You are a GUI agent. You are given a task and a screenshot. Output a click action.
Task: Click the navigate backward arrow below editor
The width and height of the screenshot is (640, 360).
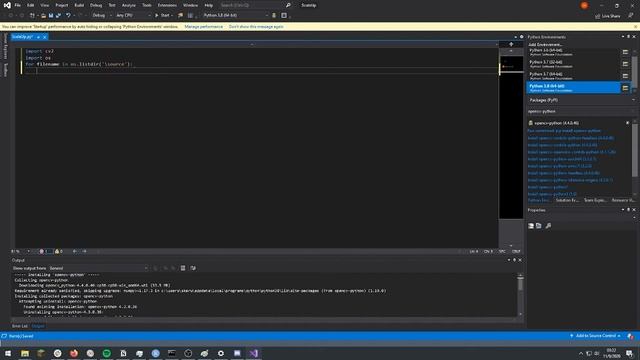(x=75, y=251)
